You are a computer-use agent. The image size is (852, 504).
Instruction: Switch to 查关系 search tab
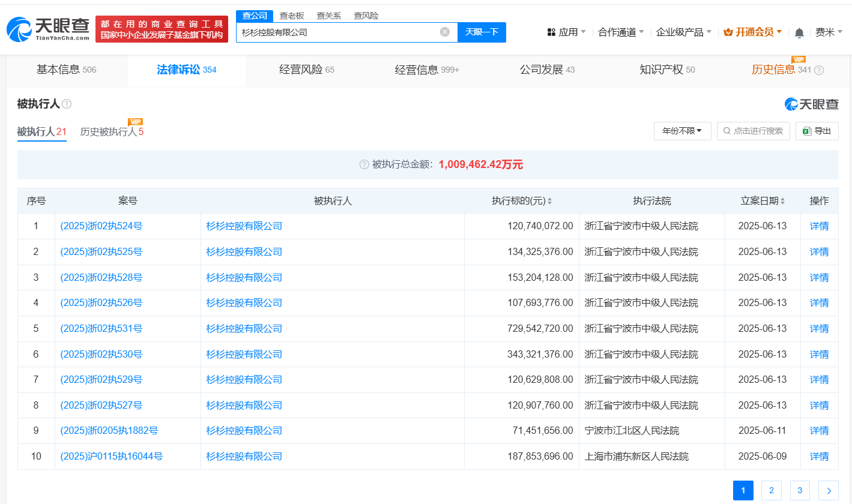(x=329, y=16)
